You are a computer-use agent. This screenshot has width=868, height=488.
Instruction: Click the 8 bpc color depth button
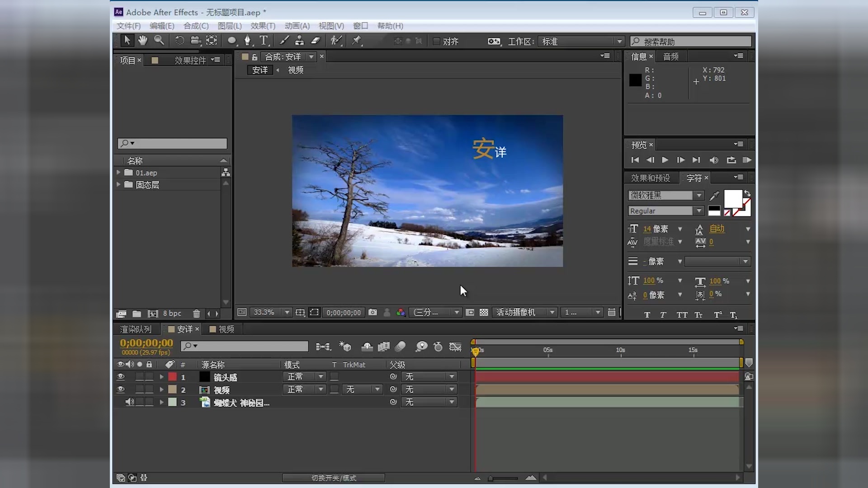(172, 314)
